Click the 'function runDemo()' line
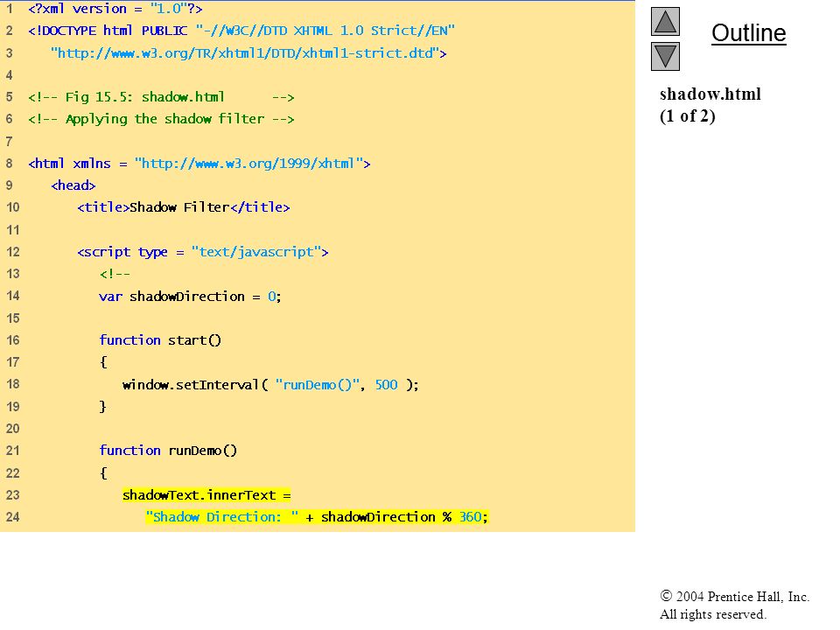This screenshot has width=840, height=630. click(168, 451)
